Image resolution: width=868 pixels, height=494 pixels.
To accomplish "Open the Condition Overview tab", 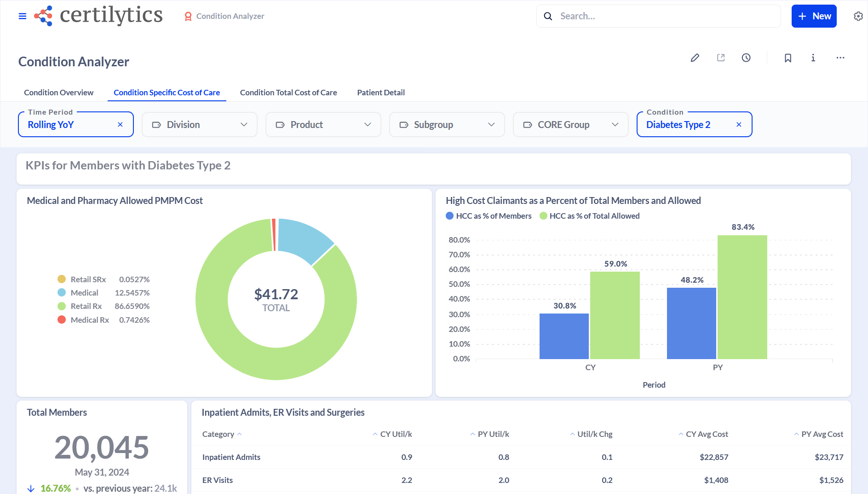I will [58, 92].
